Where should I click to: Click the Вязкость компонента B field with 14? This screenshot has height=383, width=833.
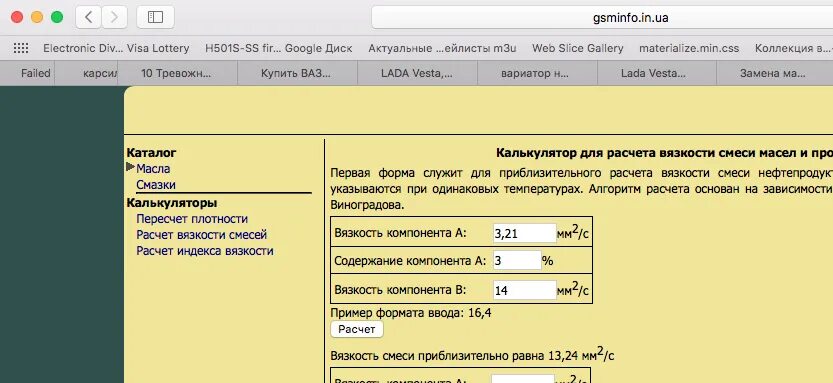524,290
